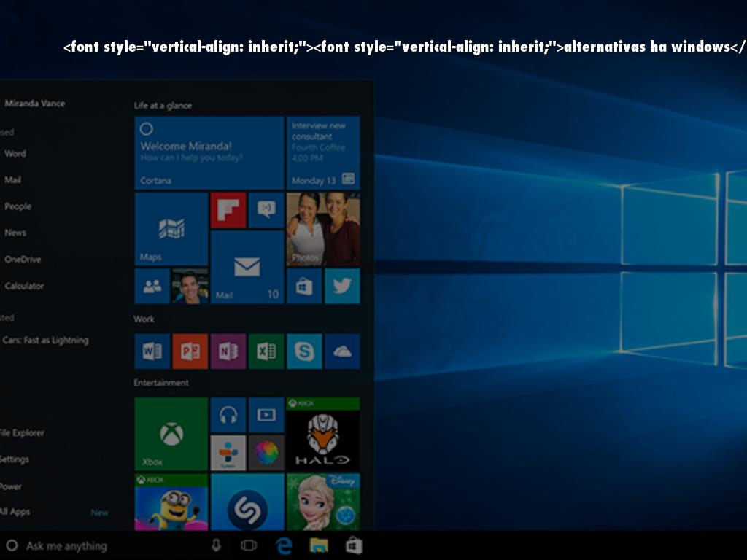Launch the Groove Music tile
Image resolution: width=747 pixels, height=560 pixels.
(228, 414)
